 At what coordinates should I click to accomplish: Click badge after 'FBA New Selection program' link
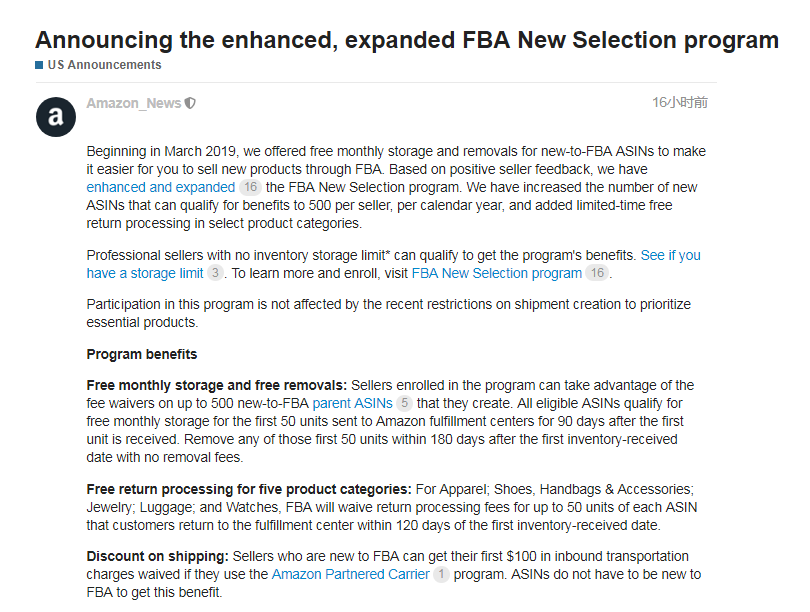(597, 273)
